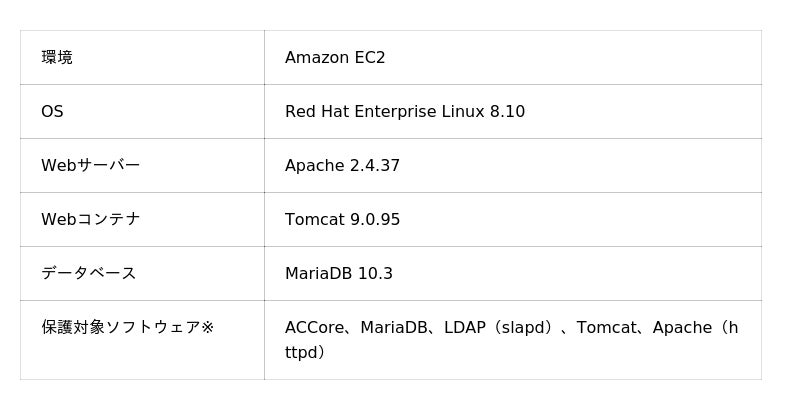800x410 pixels.
Task: Click the 8.10 version number
Action: (507, 112)
